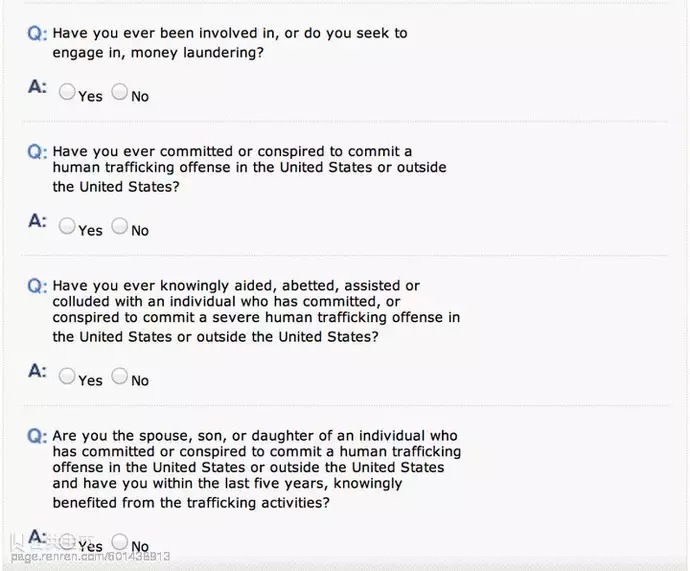
Task: Choose No for committed human trafficking offense question
Action: (119, 226)
